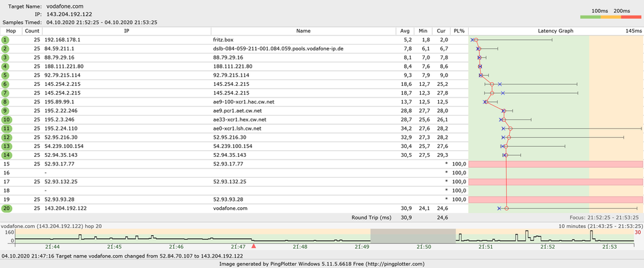This screenshot has width=644, height=268.
Task: Click the 21:50 timeline tick label
Action: pyautogui.click(x=424, y=246)
